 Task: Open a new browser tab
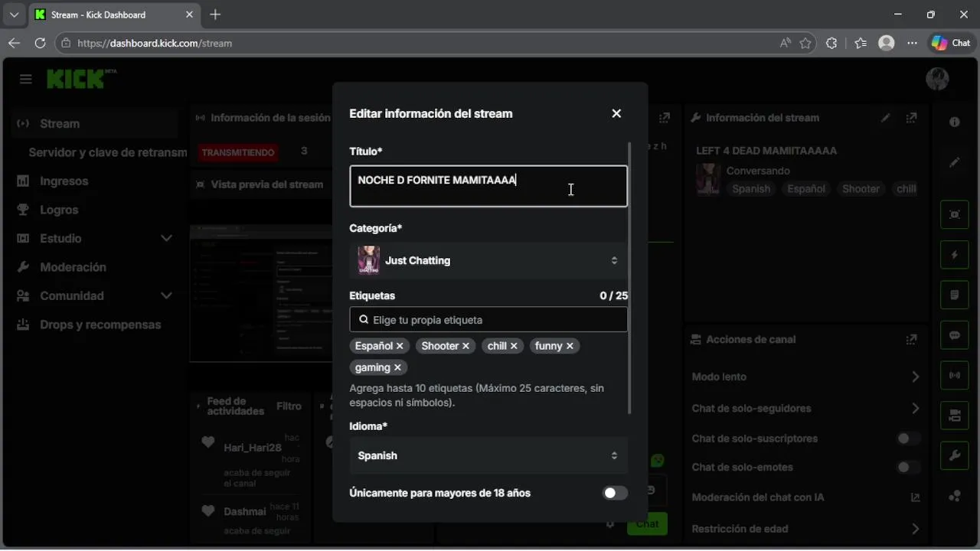(215, 15)
